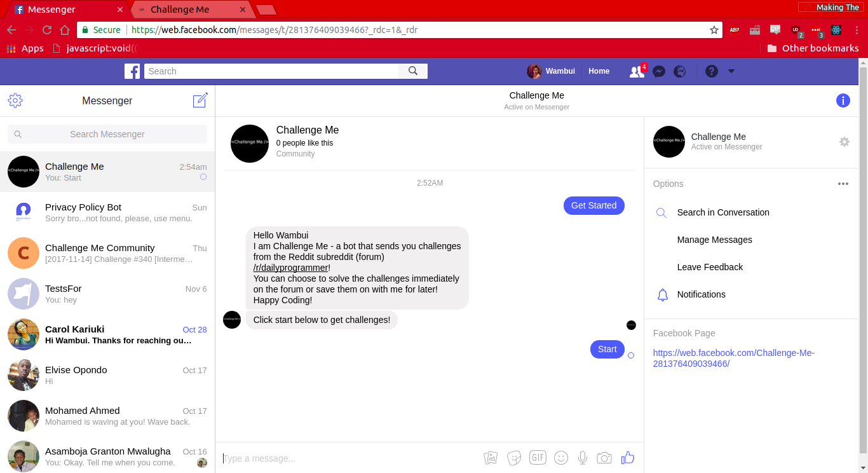Viewport: 868px width, 473px height.
Task: Choose a sticker icon in composer
Action: coord(514,458)
